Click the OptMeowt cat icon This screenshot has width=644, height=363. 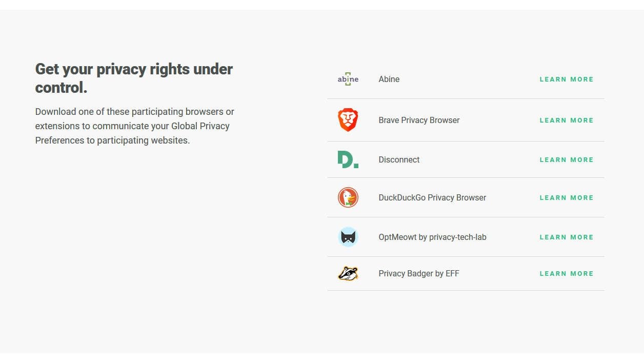pos(348,237)
